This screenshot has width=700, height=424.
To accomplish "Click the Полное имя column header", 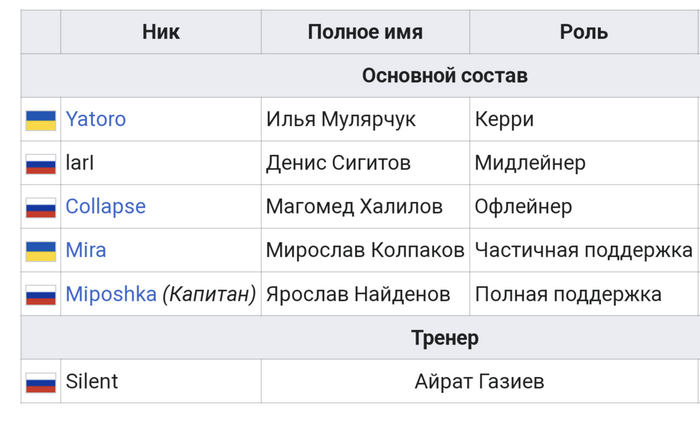I will 365,32.
